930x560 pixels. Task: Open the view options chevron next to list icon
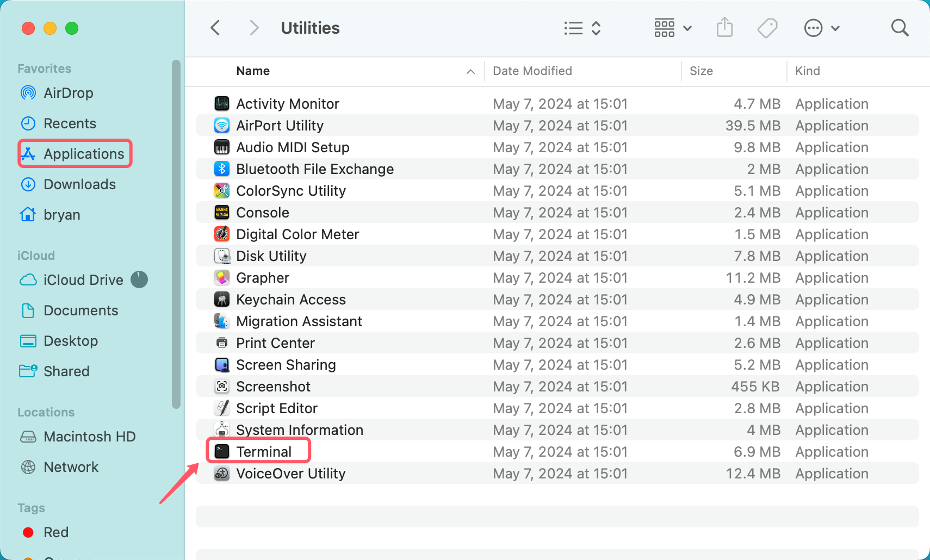click(596, 28)
